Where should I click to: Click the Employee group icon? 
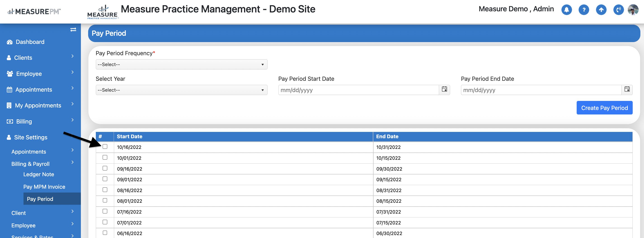[x=10, y=74]
